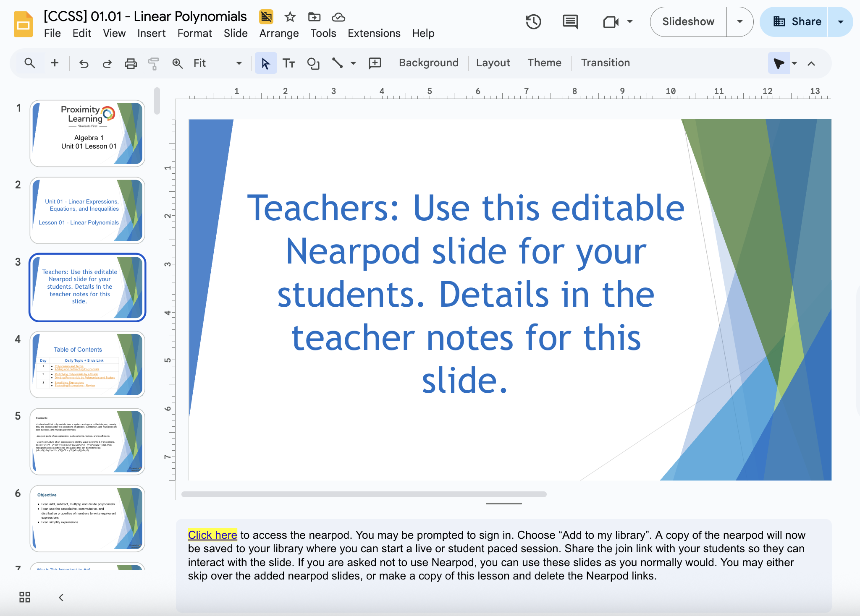Hide the menus with the up chevron
Screen dimensions: 860x616
(x=811, y=63)
